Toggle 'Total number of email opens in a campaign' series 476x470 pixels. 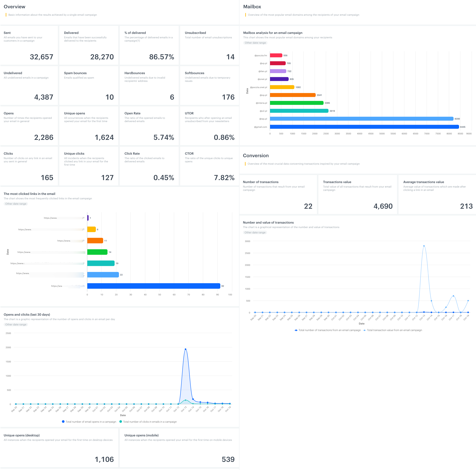[91, 421]
